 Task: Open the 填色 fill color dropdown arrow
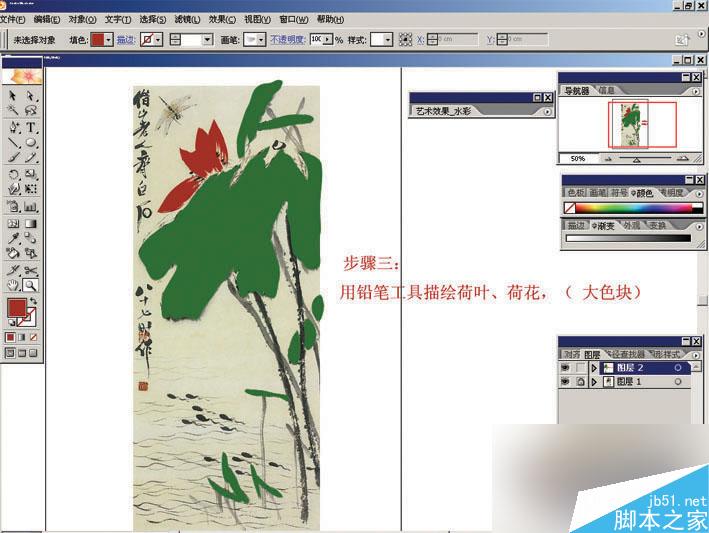[108, 40]
